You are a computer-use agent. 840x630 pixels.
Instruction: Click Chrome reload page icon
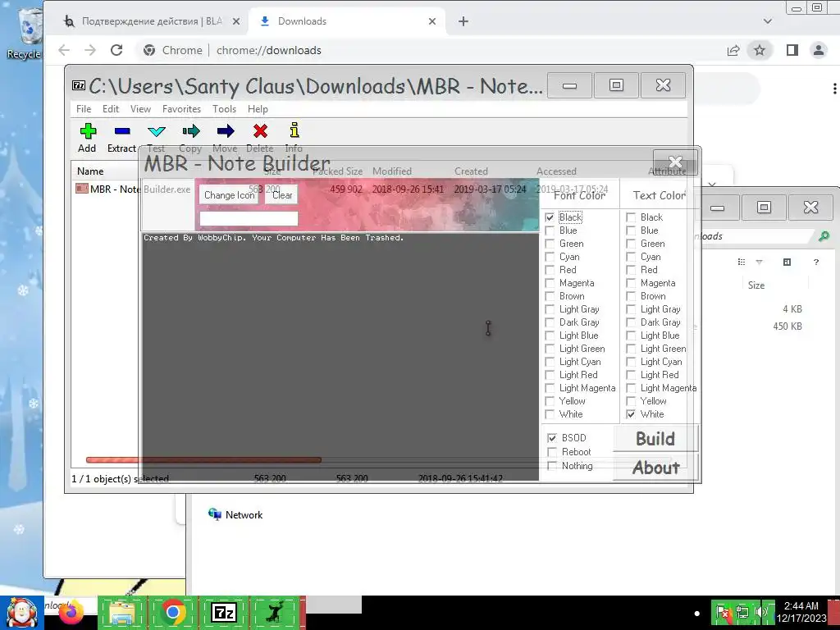point(116,50)
